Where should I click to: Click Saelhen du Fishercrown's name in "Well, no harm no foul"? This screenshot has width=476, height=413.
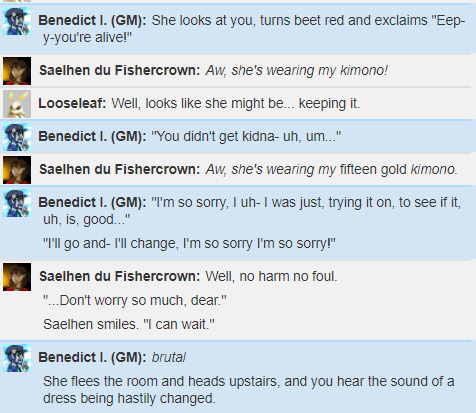tap(119, 276)
